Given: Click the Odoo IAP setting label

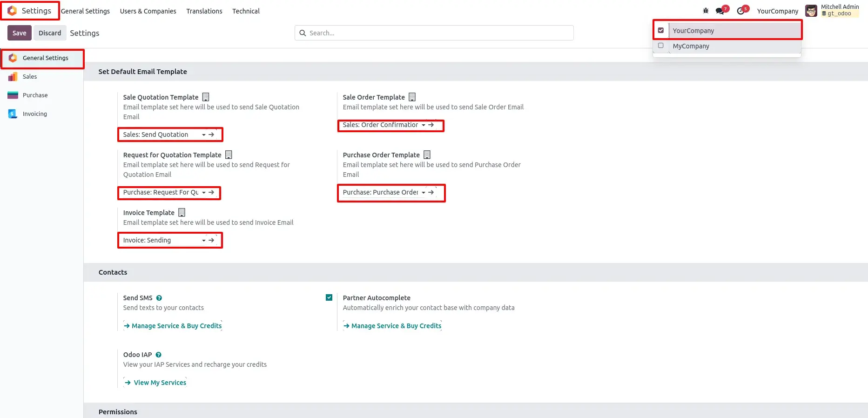Looking at the screenshot, I should click(138, 355).
